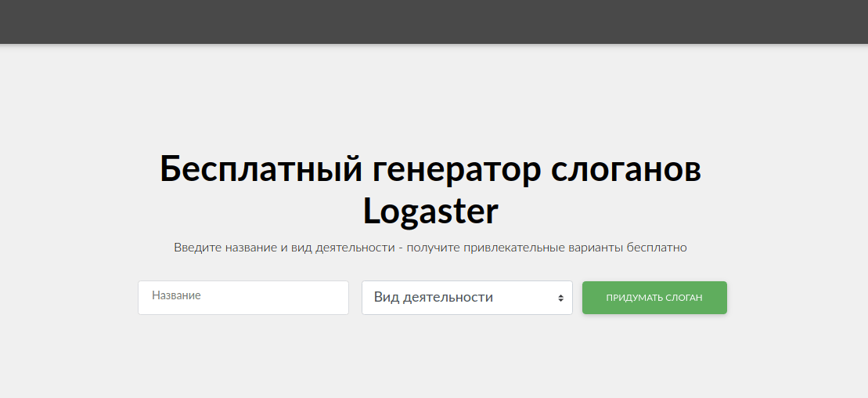Image resolution: width=868 pixels, height=398 pixels.
Task: Click the Название input field
Action: point(243,298)
